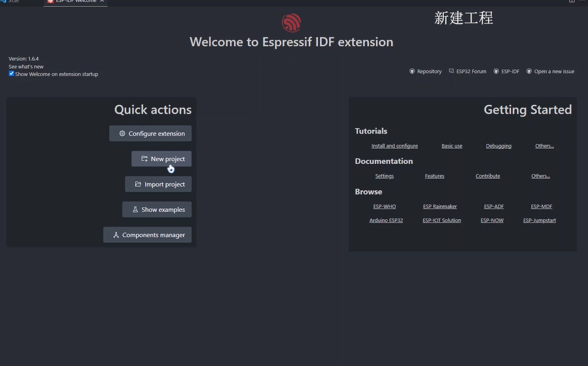Click the Espressif logo
This screenshot has width=588, height=366.
[x=292, y=22]
